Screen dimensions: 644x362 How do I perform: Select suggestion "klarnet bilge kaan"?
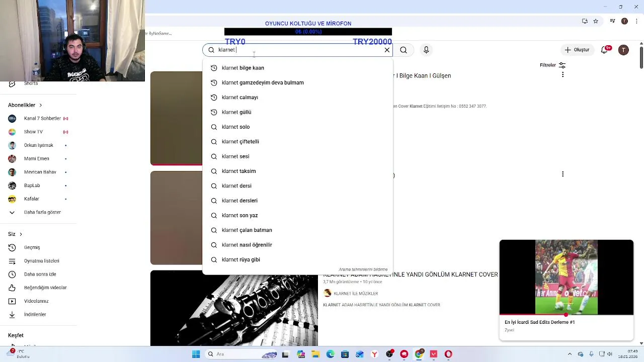point(297,68)
